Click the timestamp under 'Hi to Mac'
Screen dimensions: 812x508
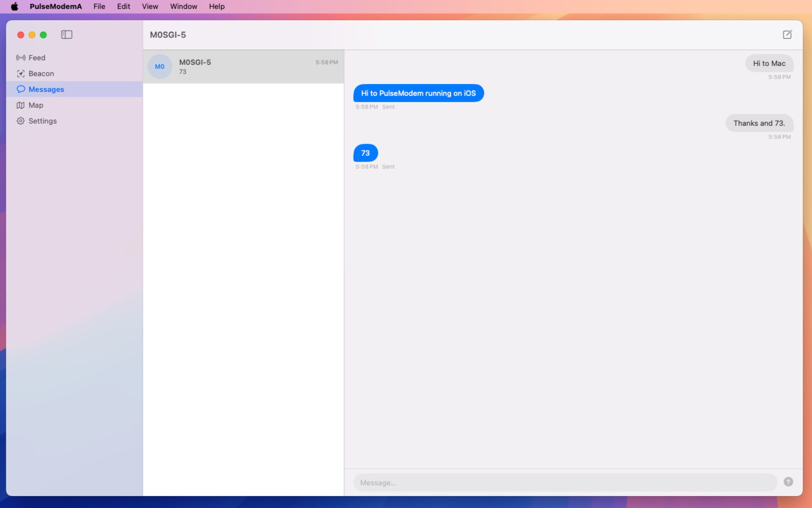click(779, 77)
